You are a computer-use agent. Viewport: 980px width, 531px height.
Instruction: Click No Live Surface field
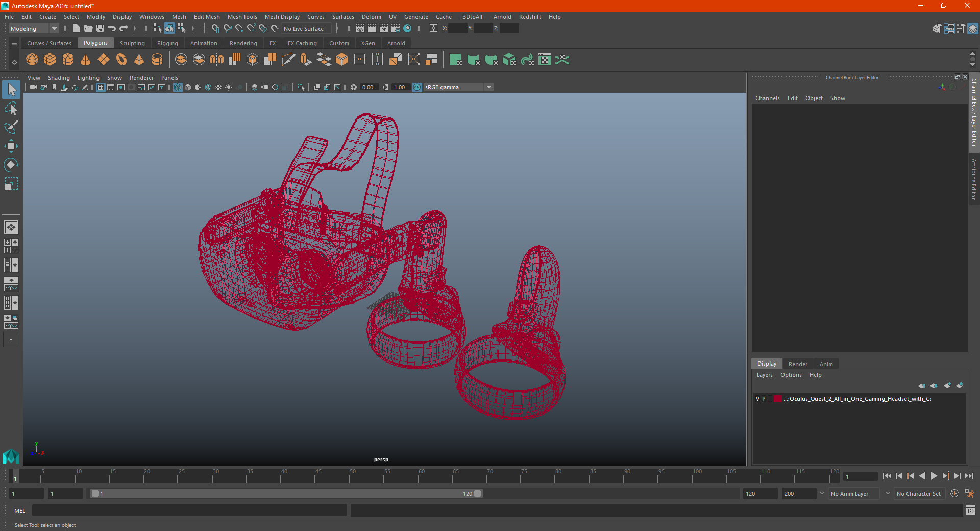click(306, 29)
